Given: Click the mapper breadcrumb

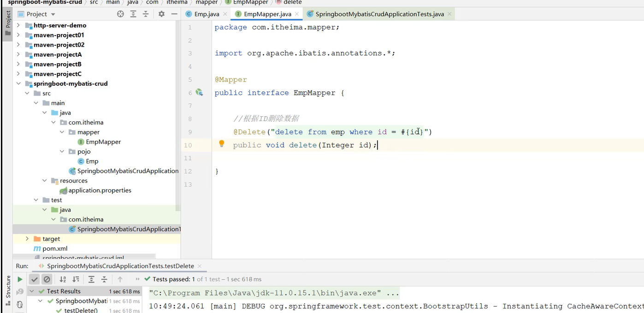Looking at the screenshot, I should pyautogui.click(x=207, y=2).
